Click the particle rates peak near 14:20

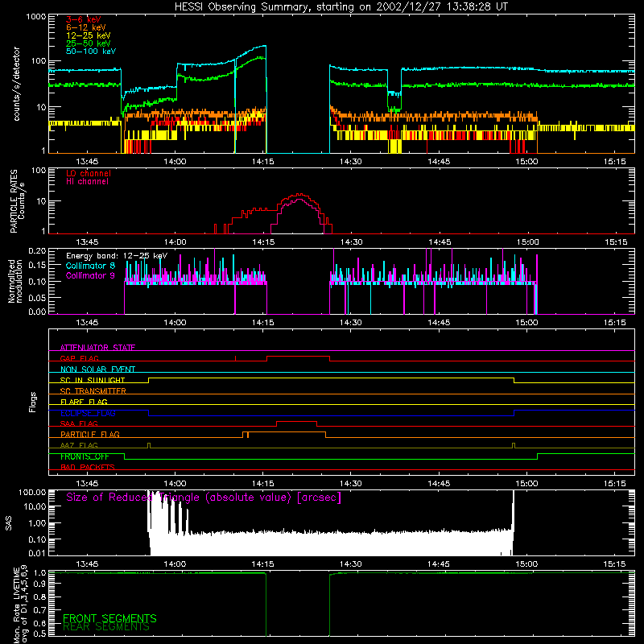(x=299, y=195)
